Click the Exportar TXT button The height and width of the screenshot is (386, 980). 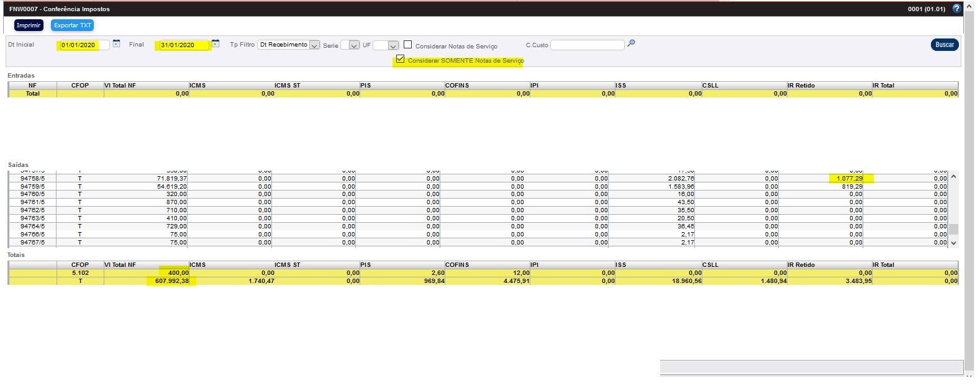tap(72, 25)
